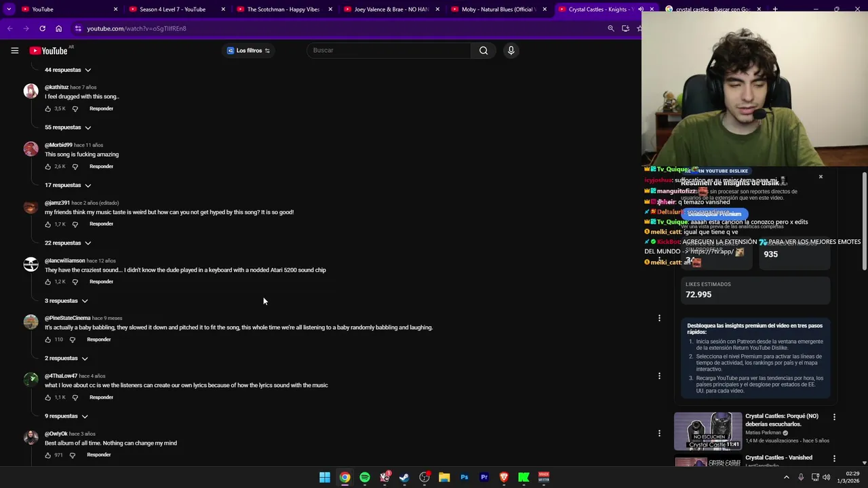Close the dislike insights panel
868x488 pixels.
click(821, 177)
